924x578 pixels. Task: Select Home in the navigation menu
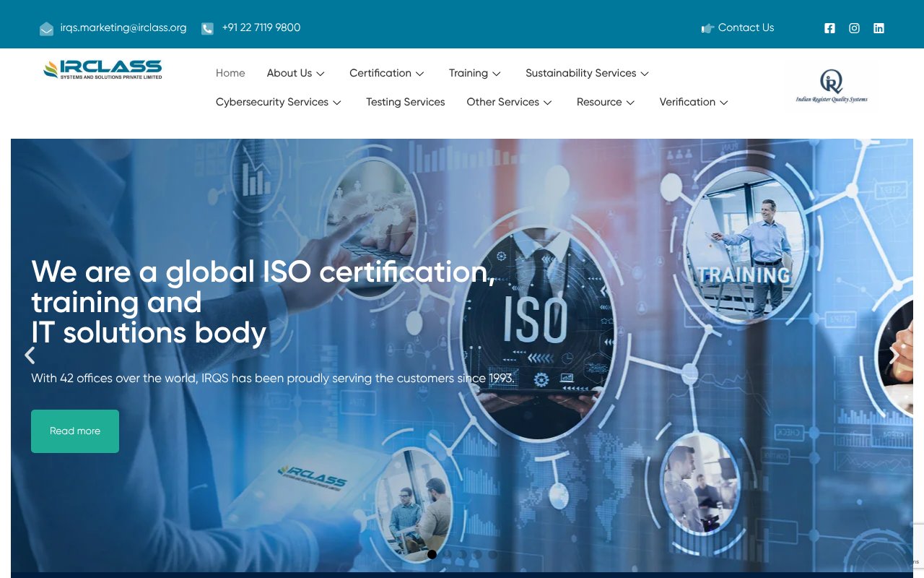(230, 73)
